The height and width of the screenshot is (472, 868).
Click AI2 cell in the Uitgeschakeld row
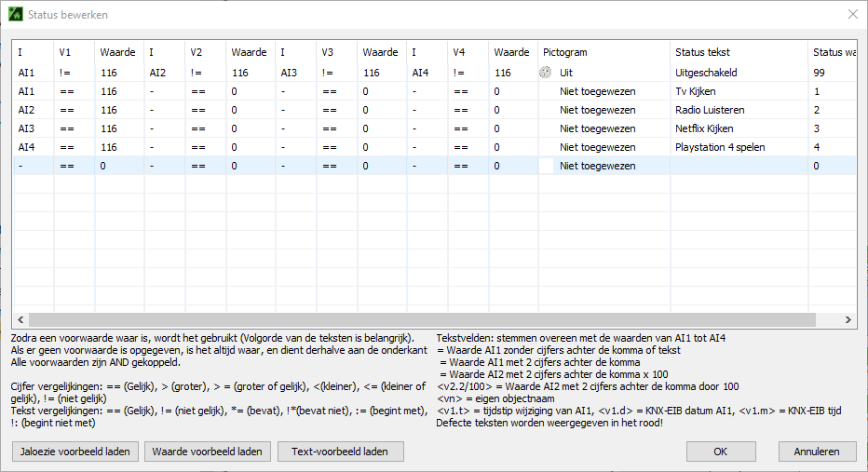click(x=165, y=73)
